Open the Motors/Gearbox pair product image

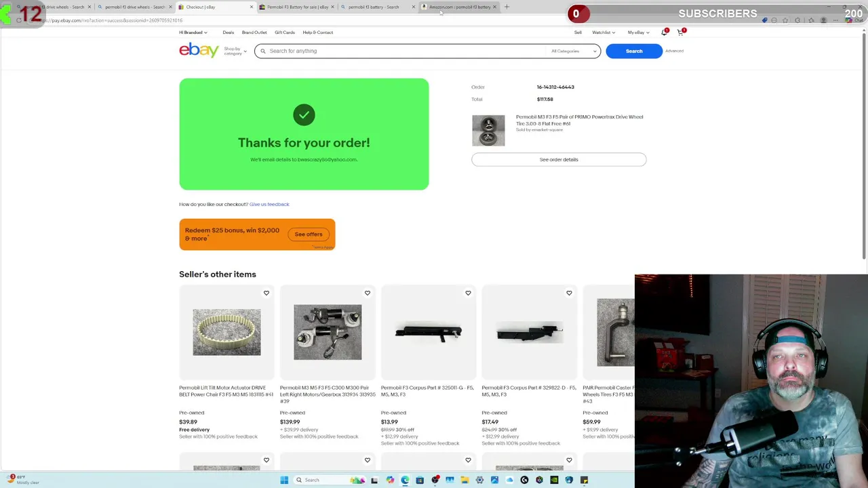pos(328,332)
